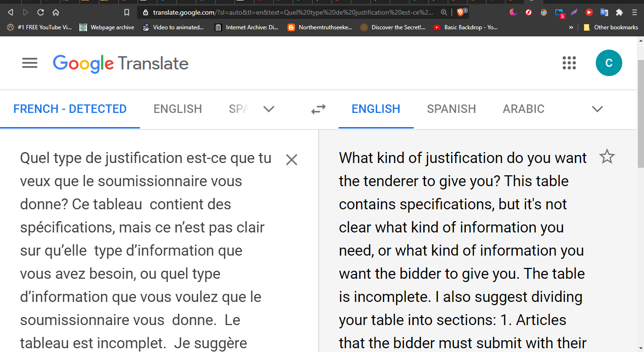This screenshot has height=352, width=644.
Task: Swap source and target languages
Action: [x=318, y=109]
